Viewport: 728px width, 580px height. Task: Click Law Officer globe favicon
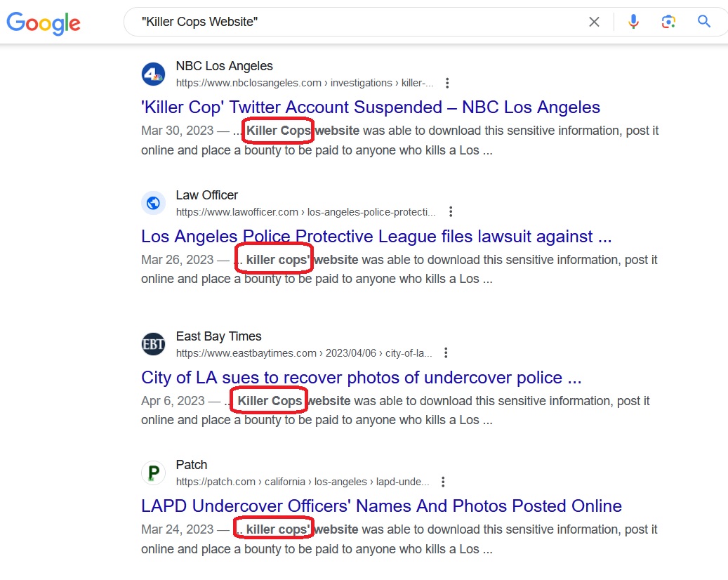153,203
